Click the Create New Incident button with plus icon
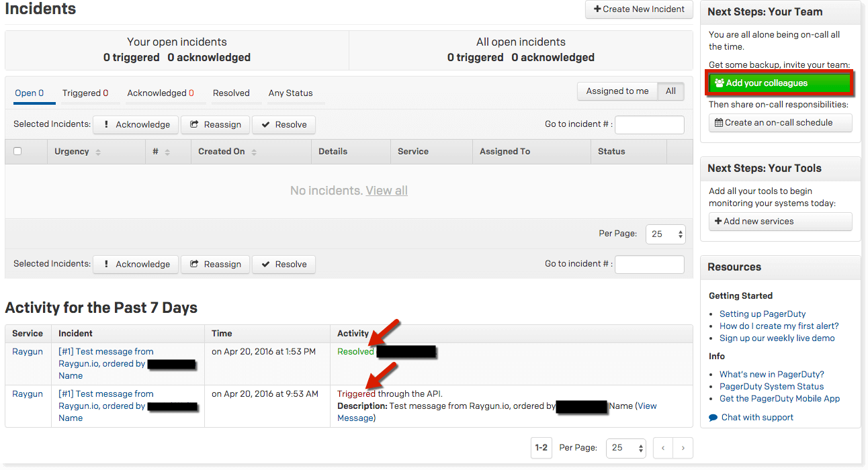This screenshot has height=470, width=868. tap(638, 9)
